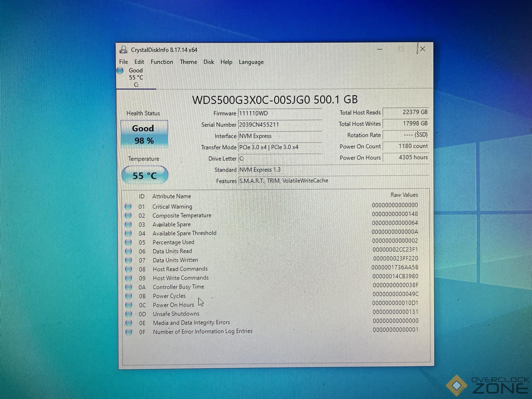Click status icon of Unsafe Shutdowns row
Viewport: 532px width, 399px height.
point(129,314)
